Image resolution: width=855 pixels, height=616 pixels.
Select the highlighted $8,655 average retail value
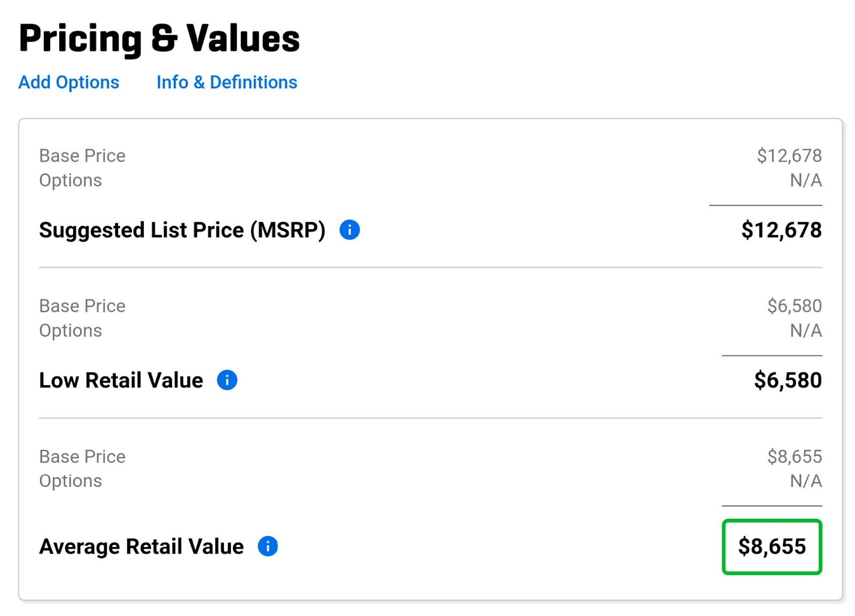[772, 547]
